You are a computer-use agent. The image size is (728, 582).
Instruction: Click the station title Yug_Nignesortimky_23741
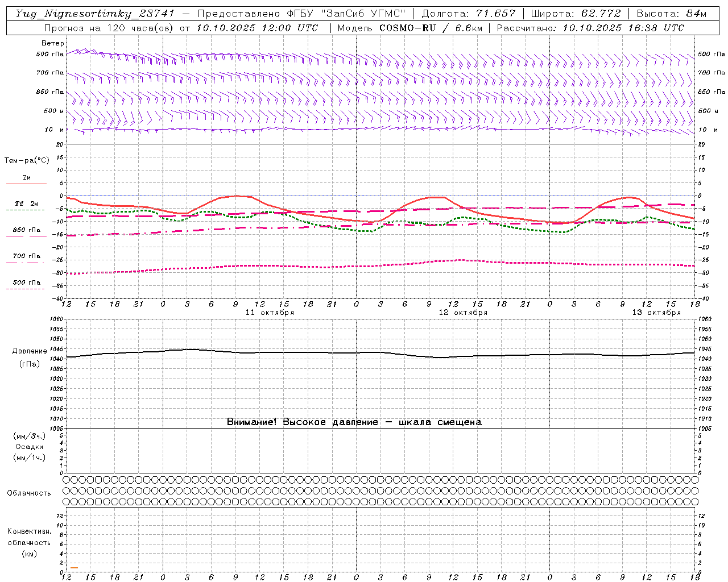click(95, 14)
